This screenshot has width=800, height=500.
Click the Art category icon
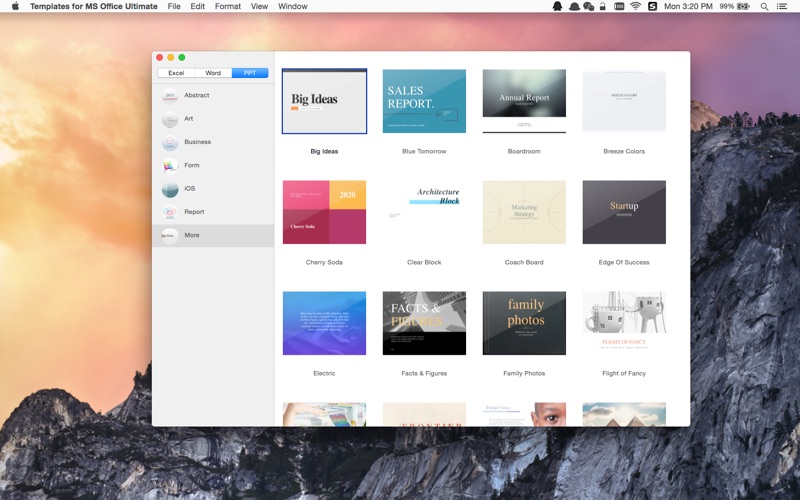pos(170,119)
